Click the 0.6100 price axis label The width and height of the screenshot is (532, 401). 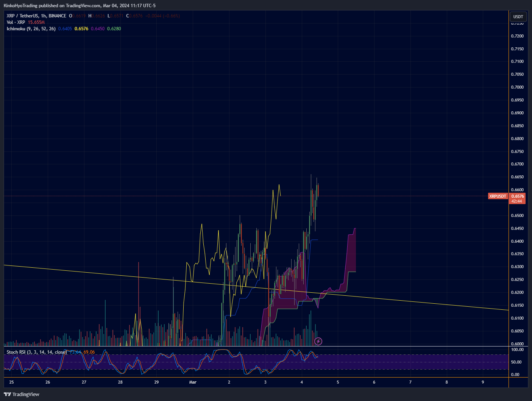pyautogui.click(x=517, y=318)
